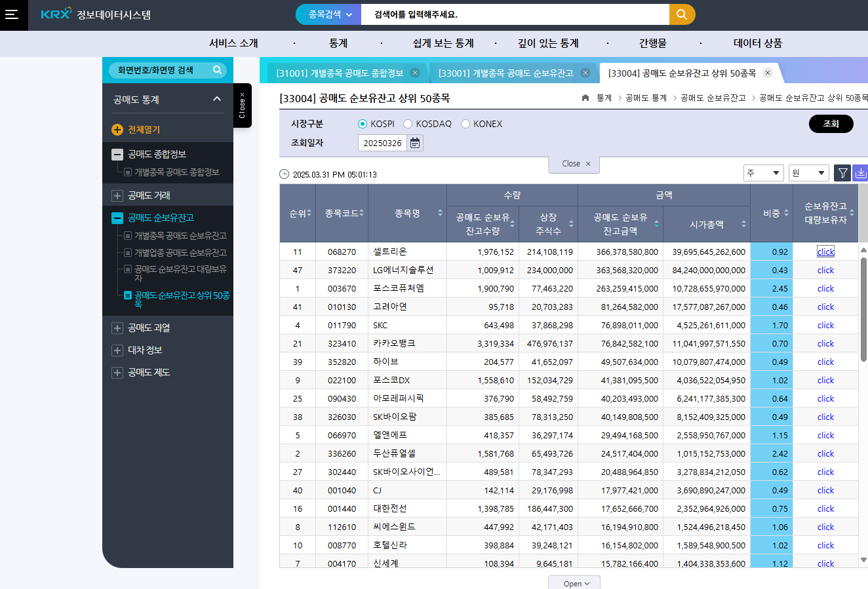Sort by 순위 column arrows
This screenshot has width=868, height=589.
(309, 213)
